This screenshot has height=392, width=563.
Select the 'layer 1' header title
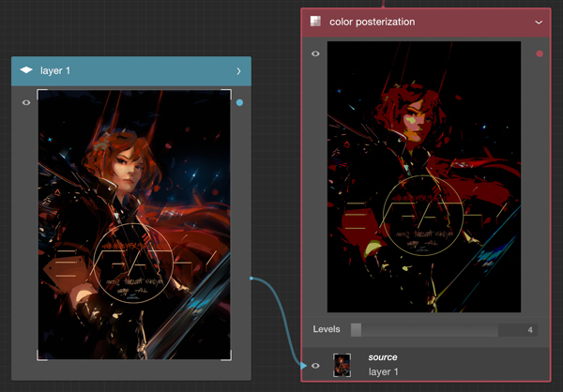point(55,70)
